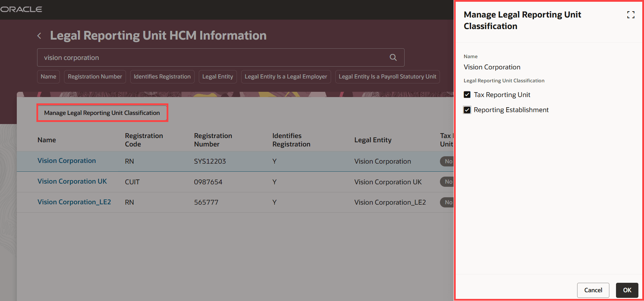The image size is (644, 301).
Task: Select the Registration Number filter chip
Action: [95, 77]
